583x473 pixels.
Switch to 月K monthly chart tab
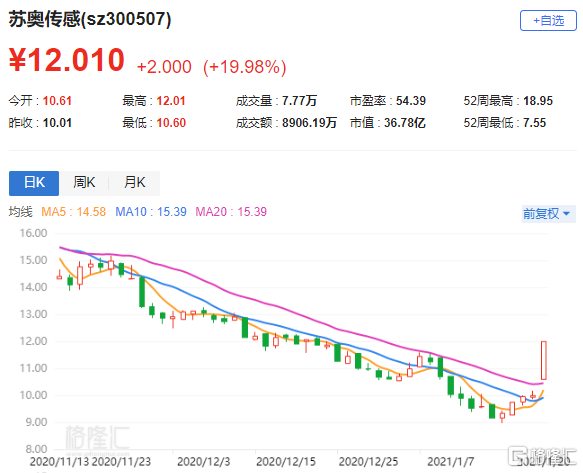[x=135, y=183]
